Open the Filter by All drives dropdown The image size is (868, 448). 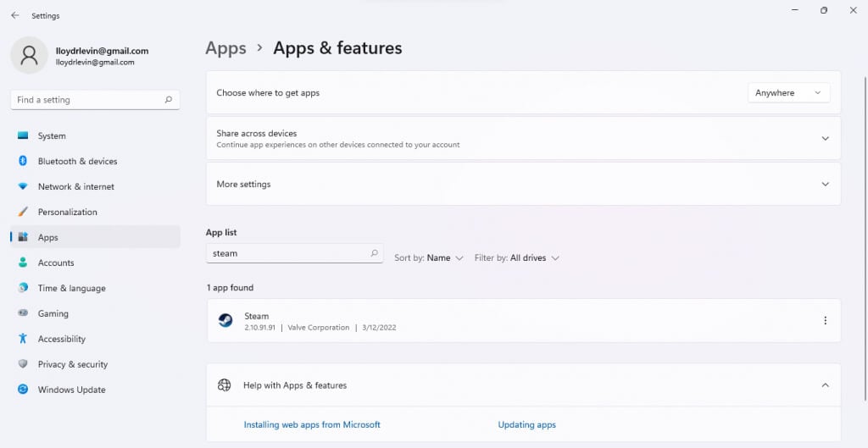[517, 257]
